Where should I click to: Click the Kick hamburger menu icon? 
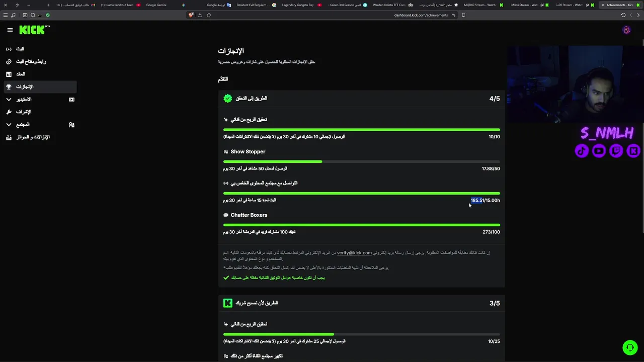click(x=10, y=30)
